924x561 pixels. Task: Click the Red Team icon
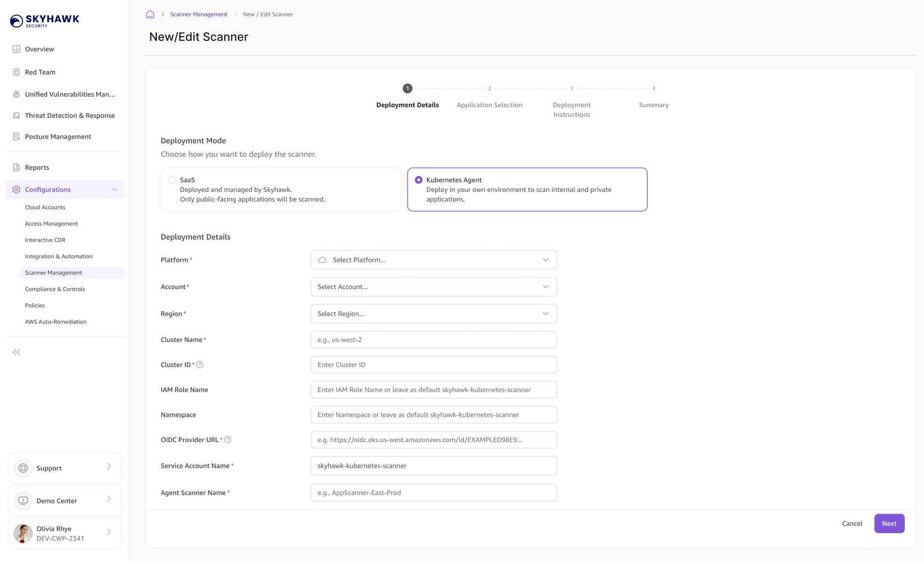point(16,72)
